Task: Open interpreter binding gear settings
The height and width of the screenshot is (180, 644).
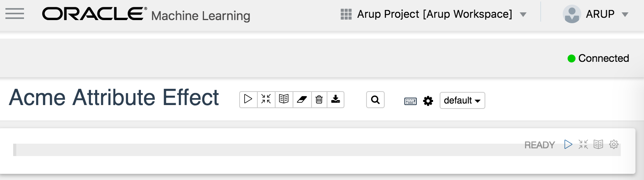Action: (428, 101)
